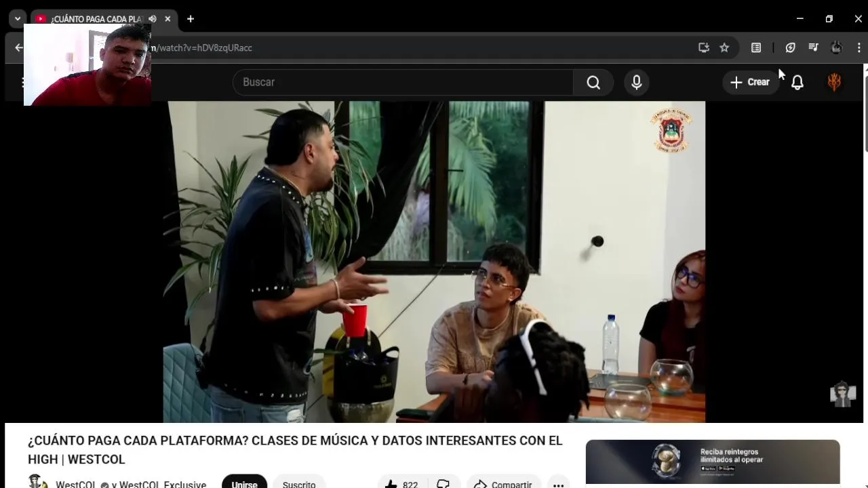Close the ¿CUÁNTO PAGA CADA PLA tab
This screenshot has height=488, width=868.
click(167, 19)
